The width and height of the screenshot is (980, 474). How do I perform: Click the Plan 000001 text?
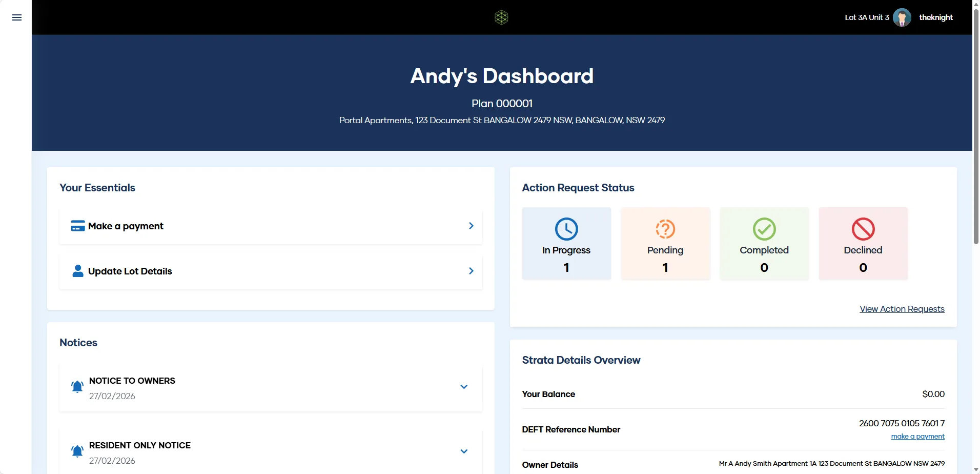(x=502, y=104)
